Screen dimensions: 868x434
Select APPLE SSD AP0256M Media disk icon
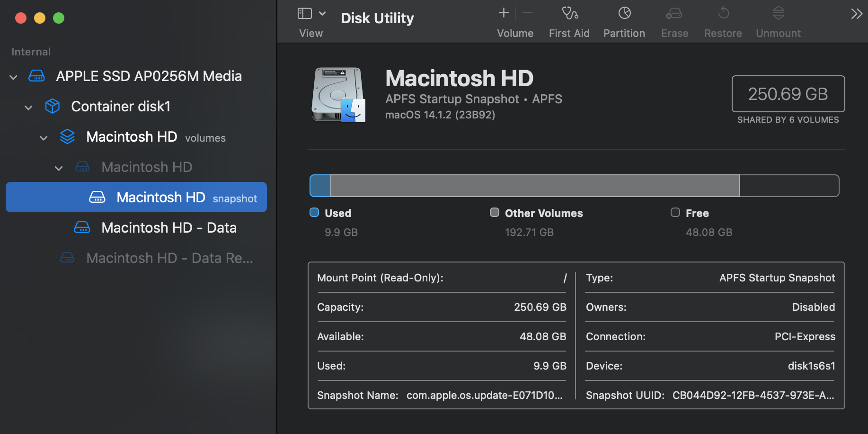pos(36,76)
